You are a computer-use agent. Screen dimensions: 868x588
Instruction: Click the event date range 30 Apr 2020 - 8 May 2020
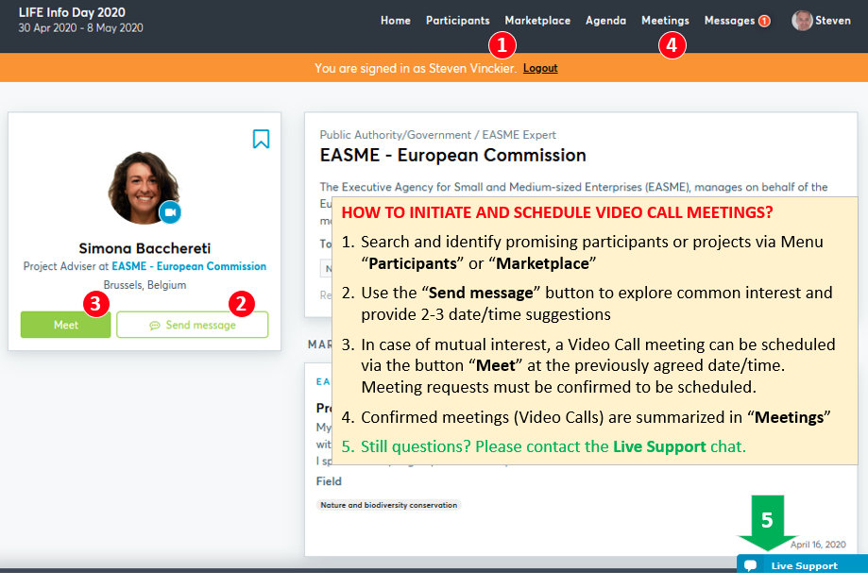(80, 27)
